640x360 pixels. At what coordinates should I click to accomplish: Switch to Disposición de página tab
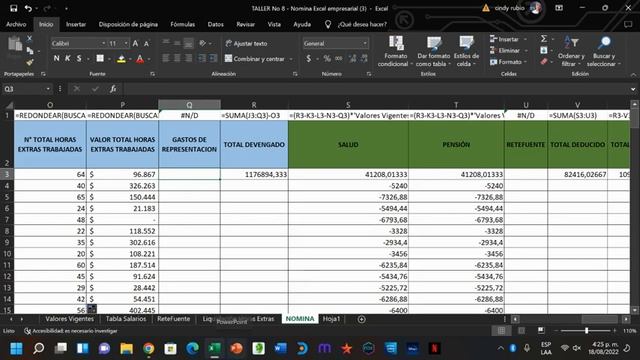click(128, 24)
